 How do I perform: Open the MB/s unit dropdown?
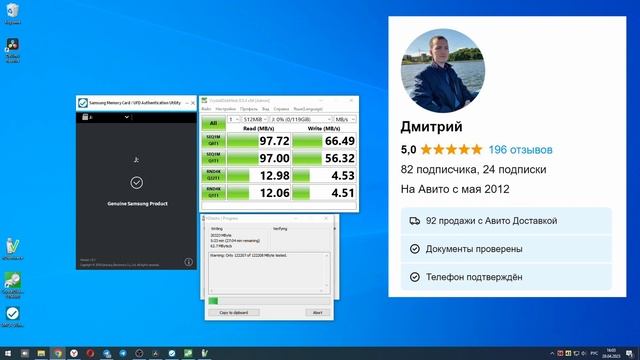point(345,119)
